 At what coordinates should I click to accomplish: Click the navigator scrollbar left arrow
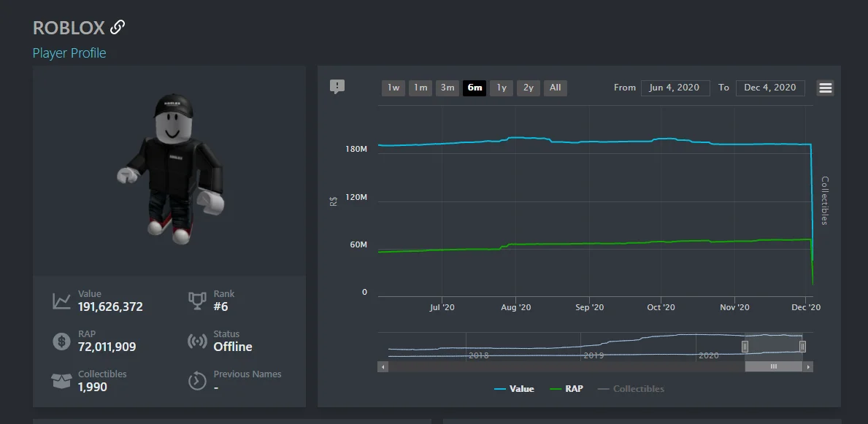pos(383,367)
